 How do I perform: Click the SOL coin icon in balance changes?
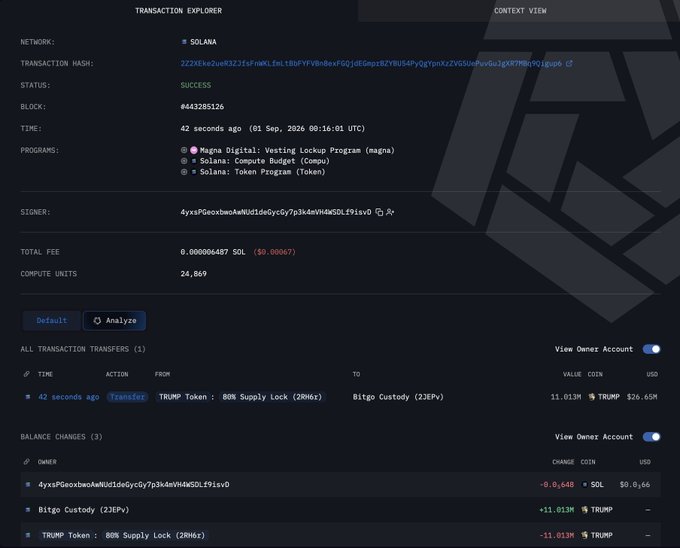(x=585, y=484)
